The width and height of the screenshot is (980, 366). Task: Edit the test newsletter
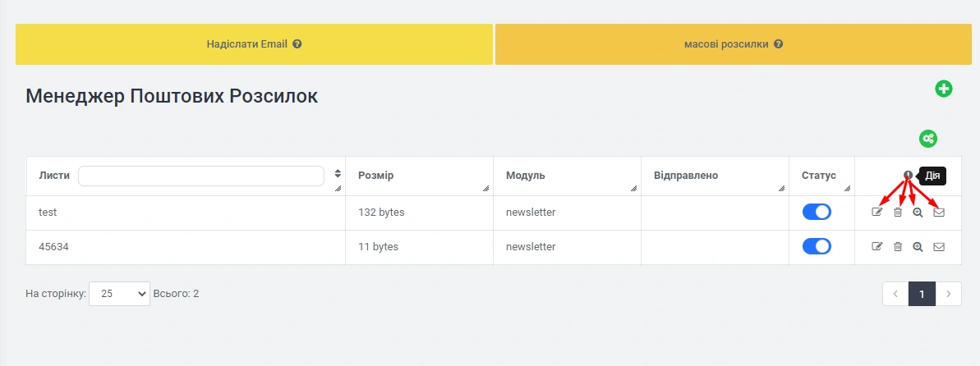(876, 213)
